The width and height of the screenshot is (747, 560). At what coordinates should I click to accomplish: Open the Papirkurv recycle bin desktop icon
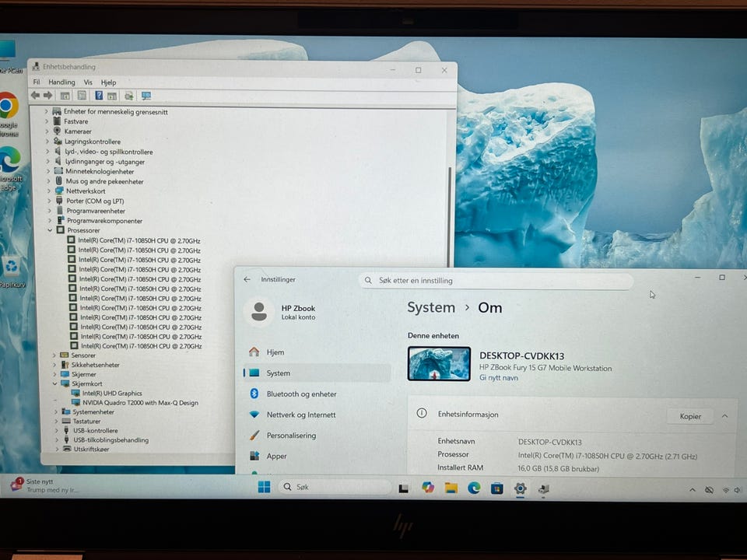click(x=12, y=271)
